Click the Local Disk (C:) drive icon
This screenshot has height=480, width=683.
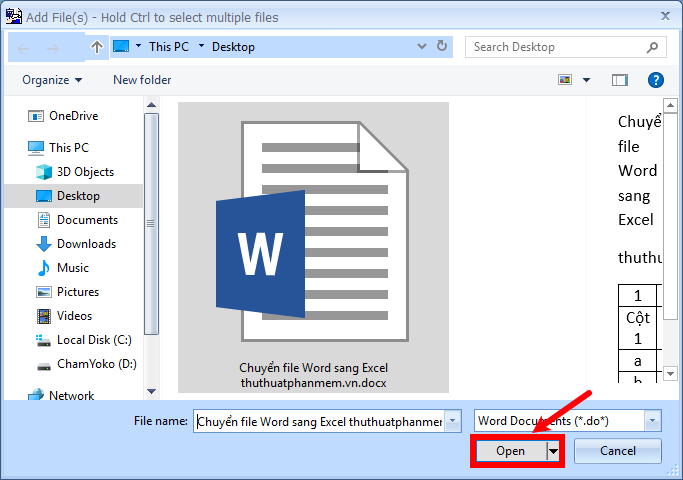coord(44,340)
